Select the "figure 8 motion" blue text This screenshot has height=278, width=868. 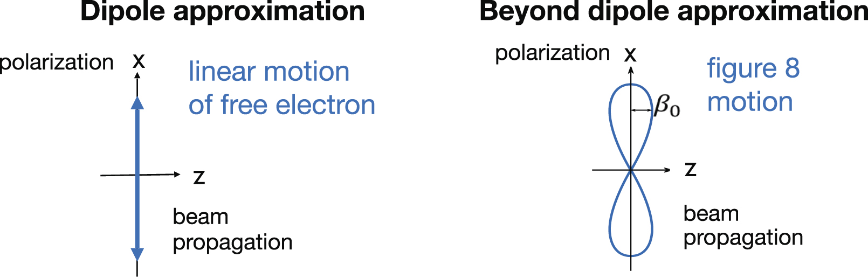point(753,85)
